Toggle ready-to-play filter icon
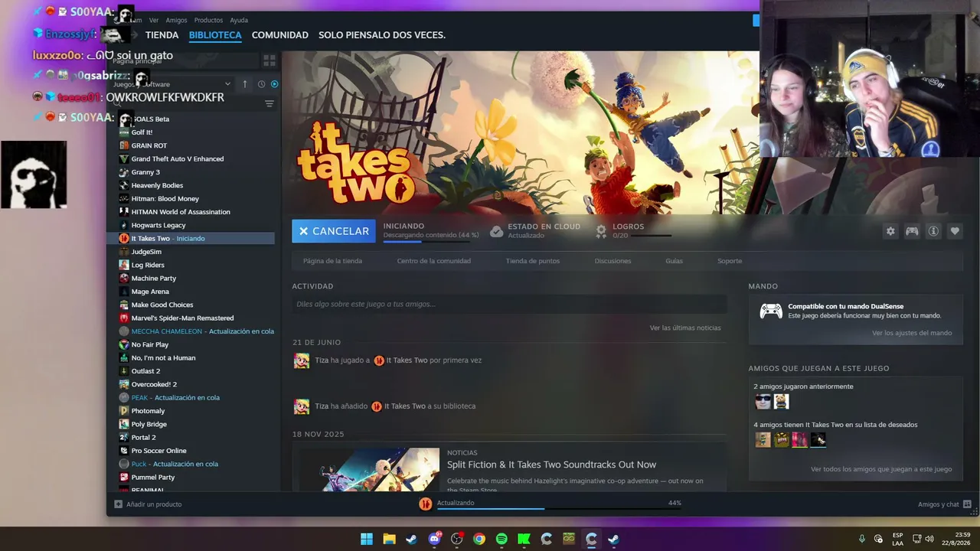Screen dimensions: 980x551 [x=275, y=84]
